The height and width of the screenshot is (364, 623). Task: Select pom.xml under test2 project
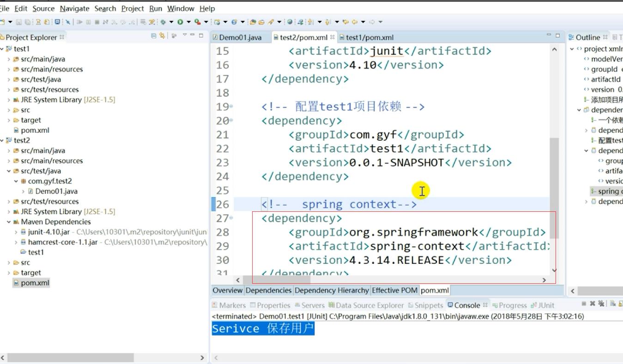pyautogui.click(x=31, y=283)
